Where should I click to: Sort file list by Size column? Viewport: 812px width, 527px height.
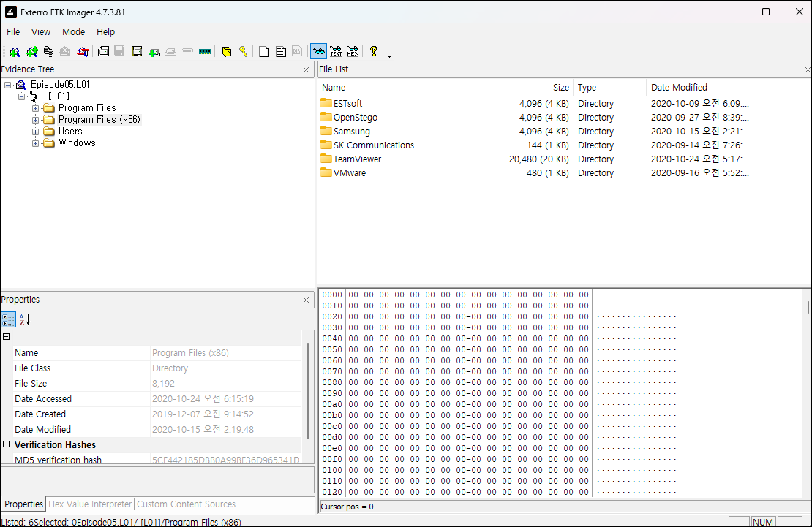click(x=536, y=88)
